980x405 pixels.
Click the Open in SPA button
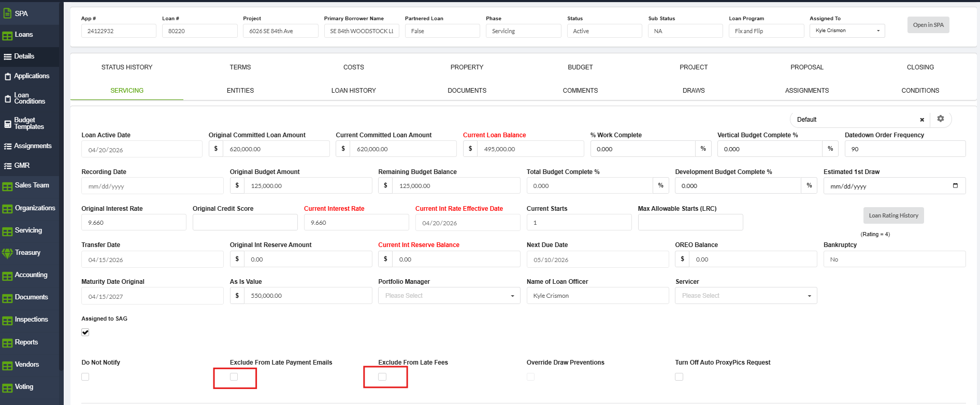point(928,25)
